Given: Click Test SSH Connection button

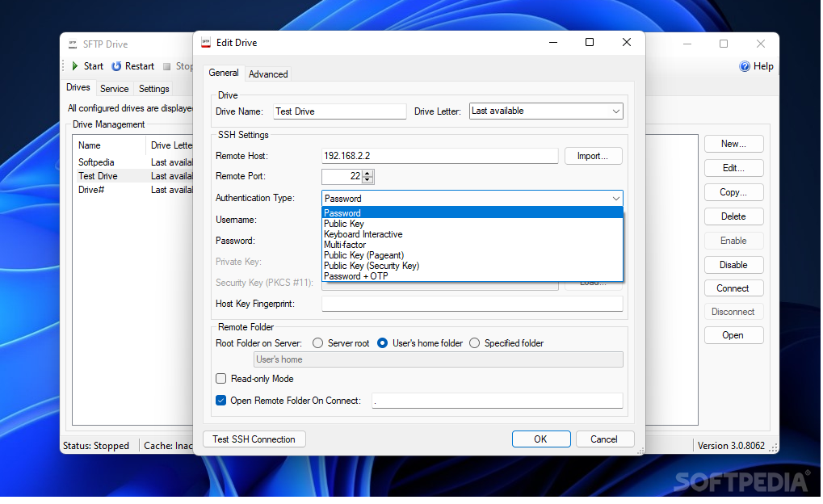Looking at the screenshot, I should 254,439.
